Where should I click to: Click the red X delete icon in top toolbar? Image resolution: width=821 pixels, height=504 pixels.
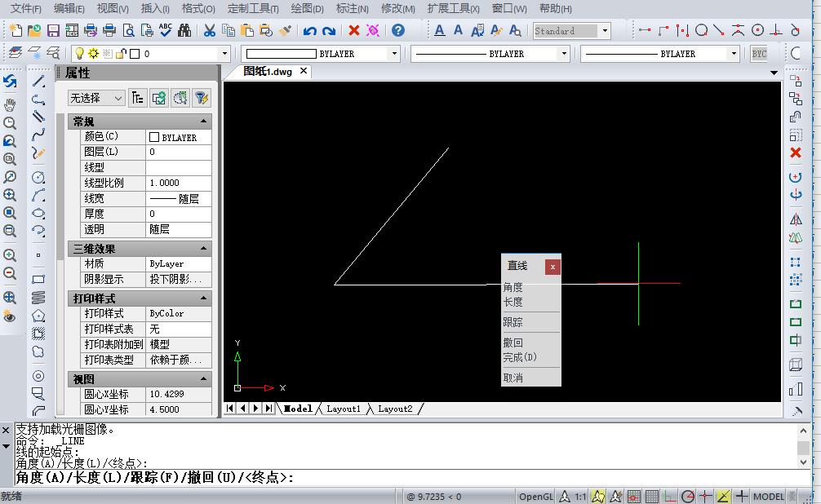(x=354, y=30)
